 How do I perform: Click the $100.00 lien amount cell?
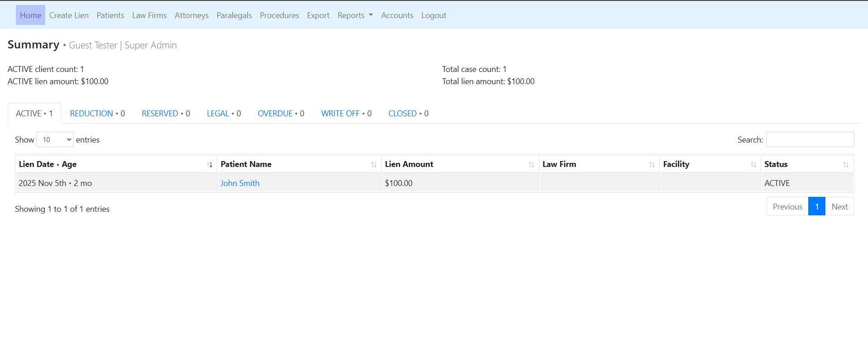460,183
